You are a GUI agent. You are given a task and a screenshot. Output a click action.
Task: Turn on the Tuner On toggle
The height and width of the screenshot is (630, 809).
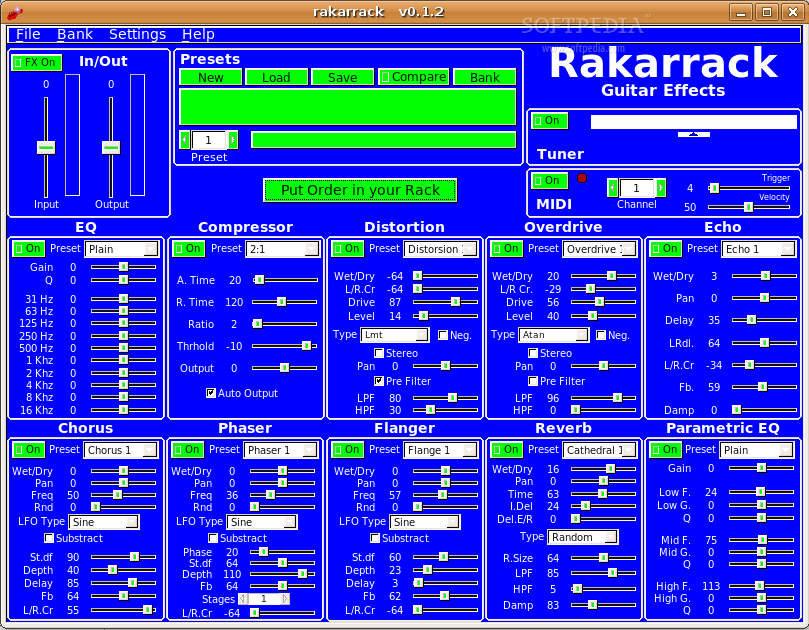click(549, 121)
